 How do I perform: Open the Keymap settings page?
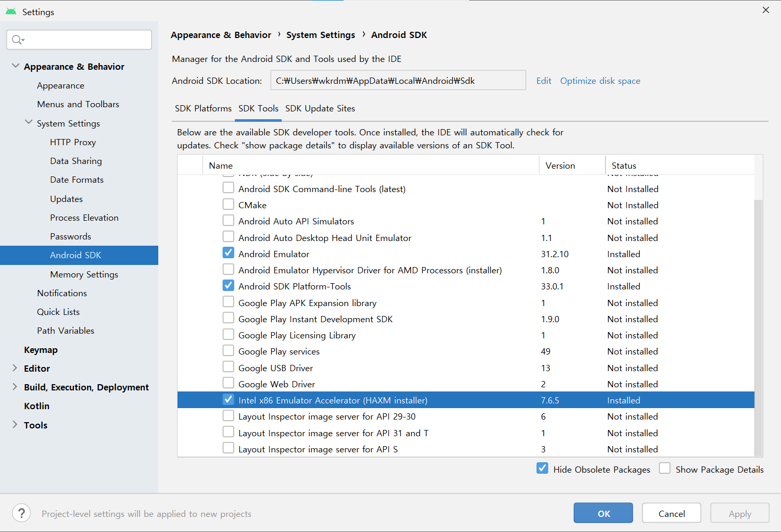41,350
